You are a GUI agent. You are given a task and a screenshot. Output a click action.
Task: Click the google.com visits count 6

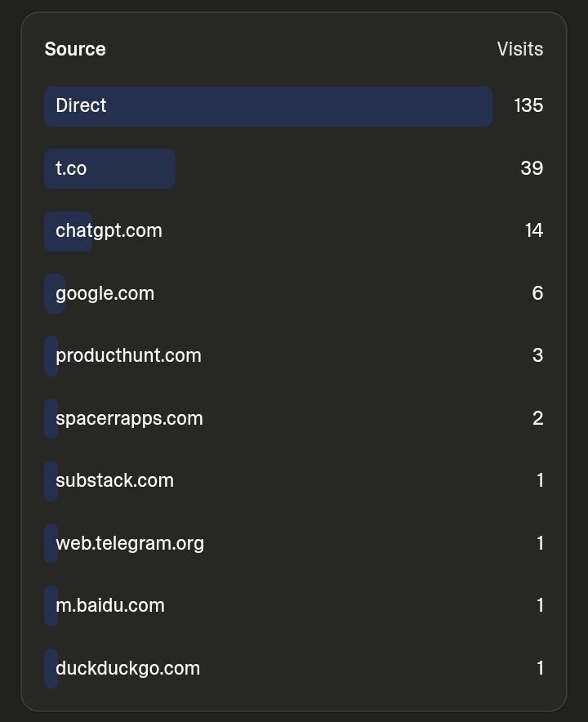click(x=538, y=293)
